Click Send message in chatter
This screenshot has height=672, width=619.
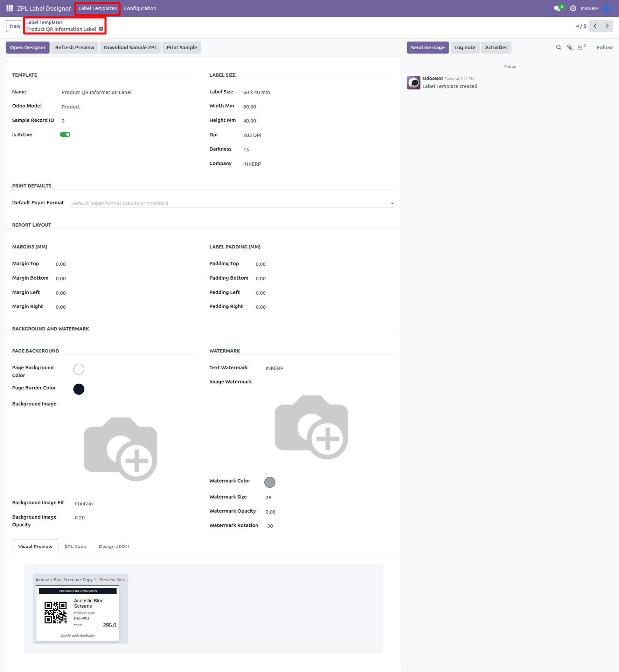point(427,48)
